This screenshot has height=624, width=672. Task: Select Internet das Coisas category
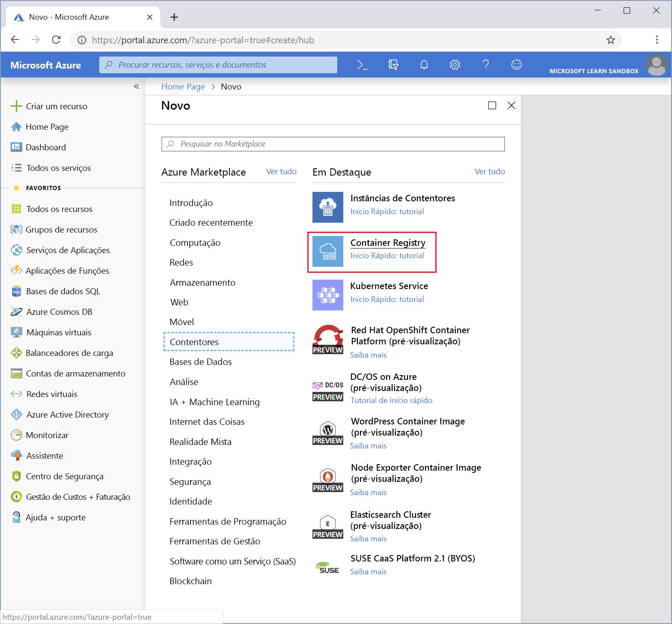[x=207, y=422]
